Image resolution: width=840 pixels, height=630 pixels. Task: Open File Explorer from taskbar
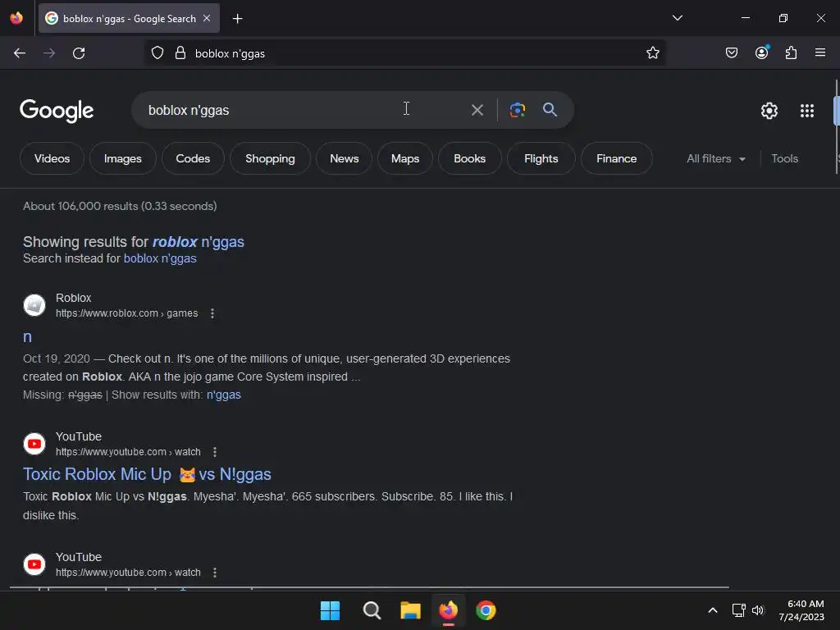410,610
